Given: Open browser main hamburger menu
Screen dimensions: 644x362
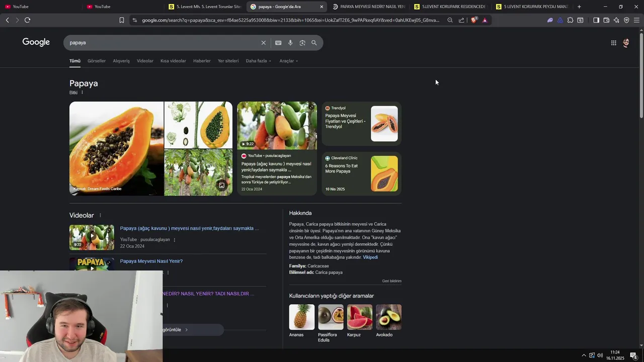Looking at the screenshot, I should pos(636,20).
